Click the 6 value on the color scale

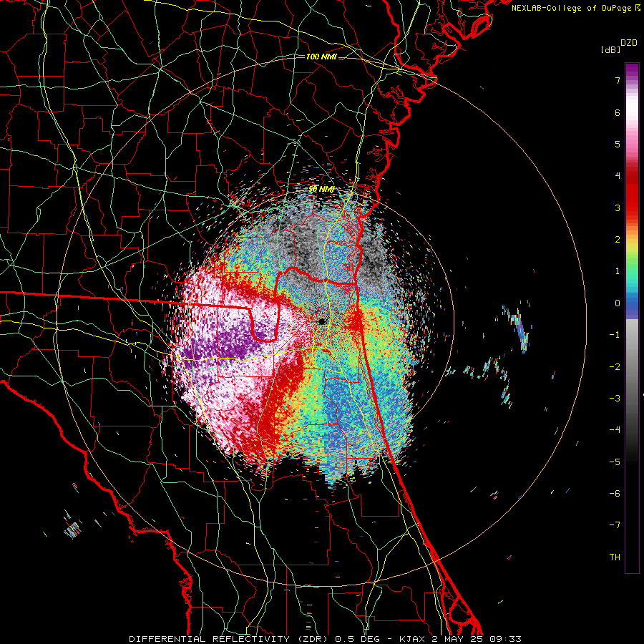618,112
